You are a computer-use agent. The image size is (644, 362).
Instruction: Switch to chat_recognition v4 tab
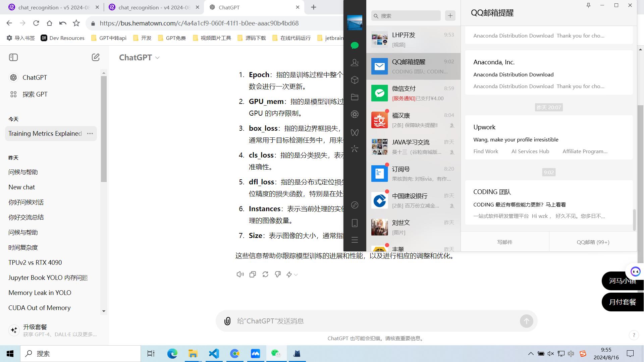coord(154,7)
